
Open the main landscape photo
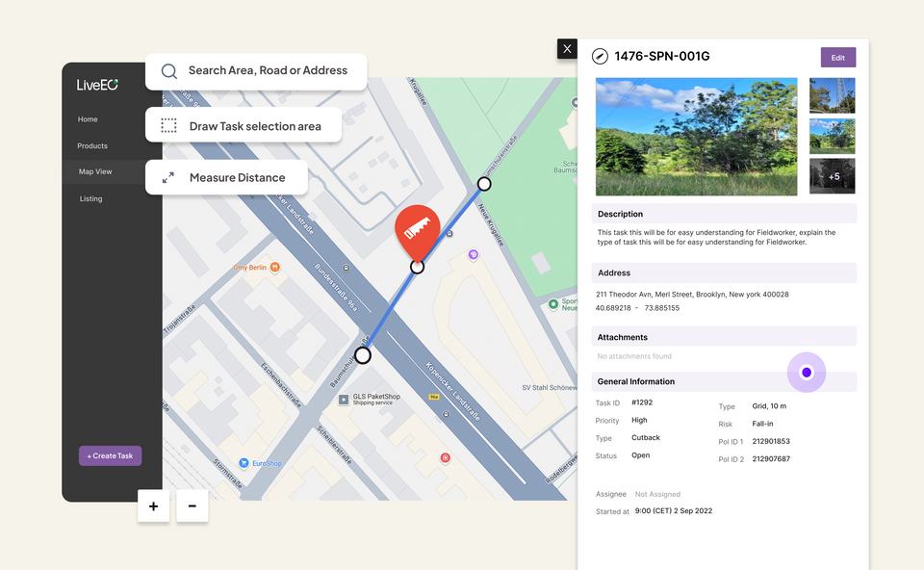697,137
